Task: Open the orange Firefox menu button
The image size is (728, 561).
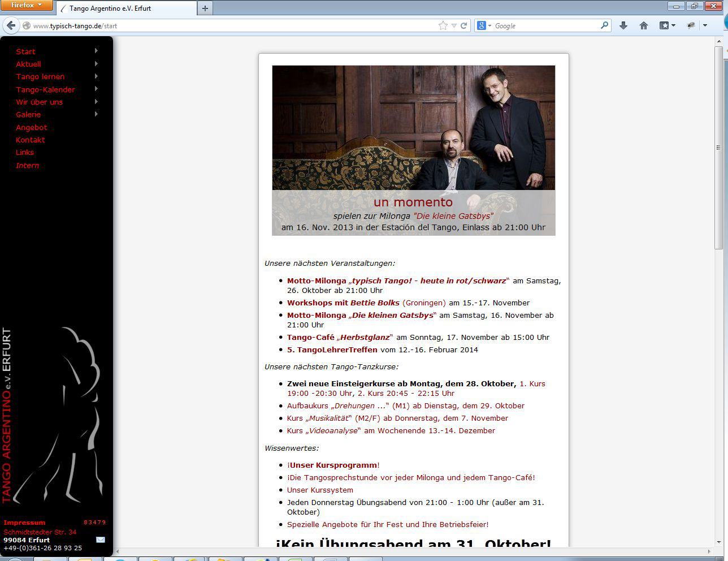Action: tap(27, 5)
